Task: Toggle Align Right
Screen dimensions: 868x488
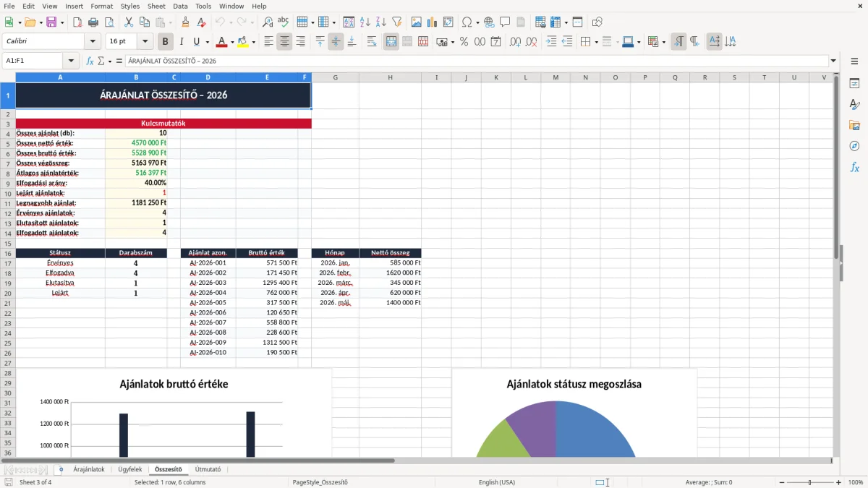Action: pos(301,42)
